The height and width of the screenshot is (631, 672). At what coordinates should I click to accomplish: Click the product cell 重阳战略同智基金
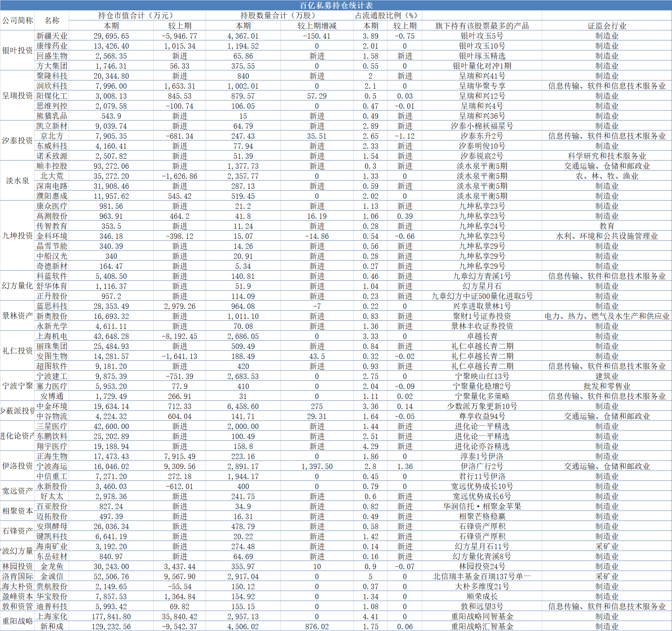(482, 616)
